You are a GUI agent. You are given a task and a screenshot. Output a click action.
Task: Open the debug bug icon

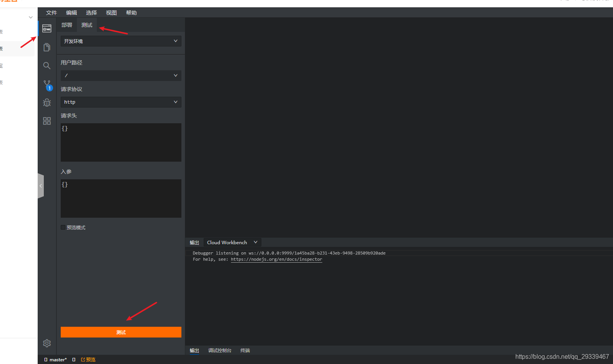click(x=47, y=103)
